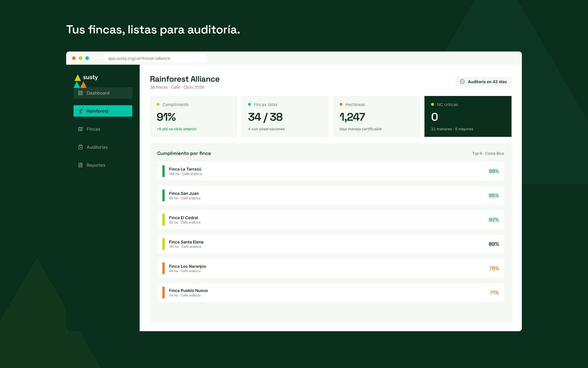Click the Fincas map icon

pyautogui.click(x=81, y=129)
